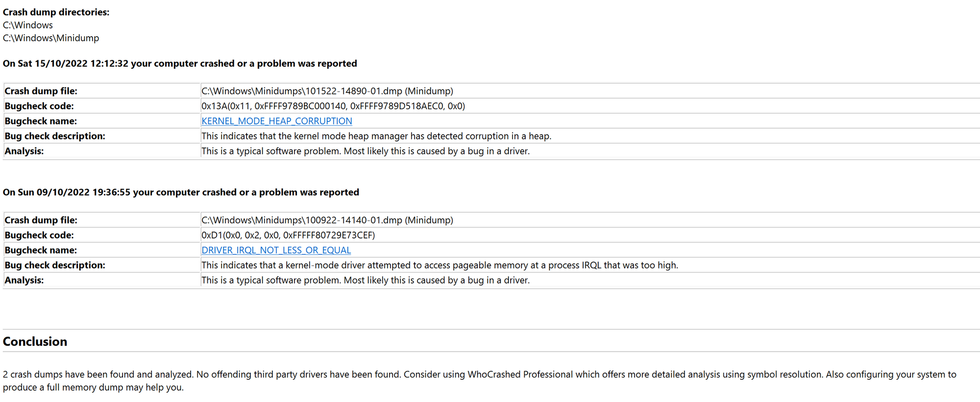980x402 pixels.
Task: Click the pageable memory IRQL description text
Action: [x=440, y=265]
